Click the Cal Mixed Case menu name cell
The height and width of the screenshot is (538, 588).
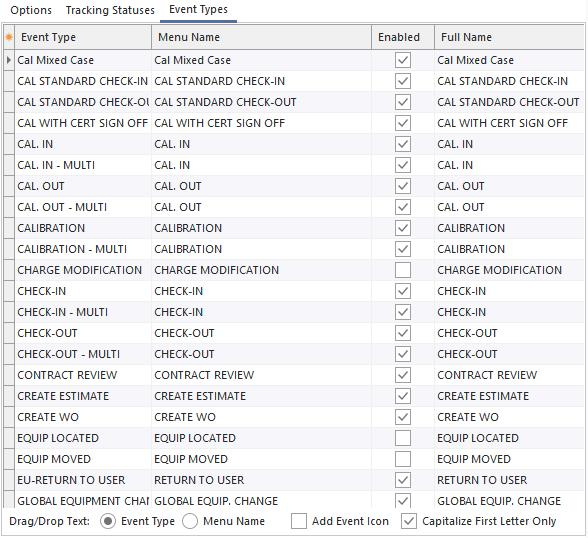(x=261, y=60)
